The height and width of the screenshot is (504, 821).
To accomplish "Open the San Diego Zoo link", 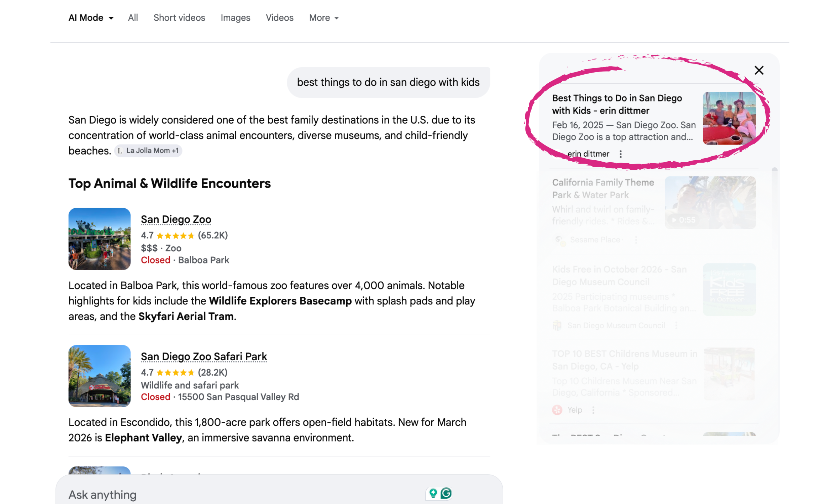I will point(176,219).
